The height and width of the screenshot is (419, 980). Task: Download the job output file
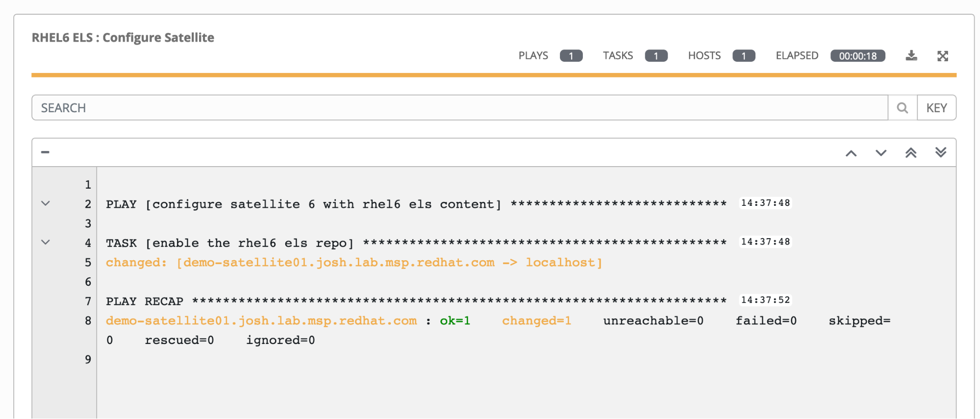click(911, 56)
